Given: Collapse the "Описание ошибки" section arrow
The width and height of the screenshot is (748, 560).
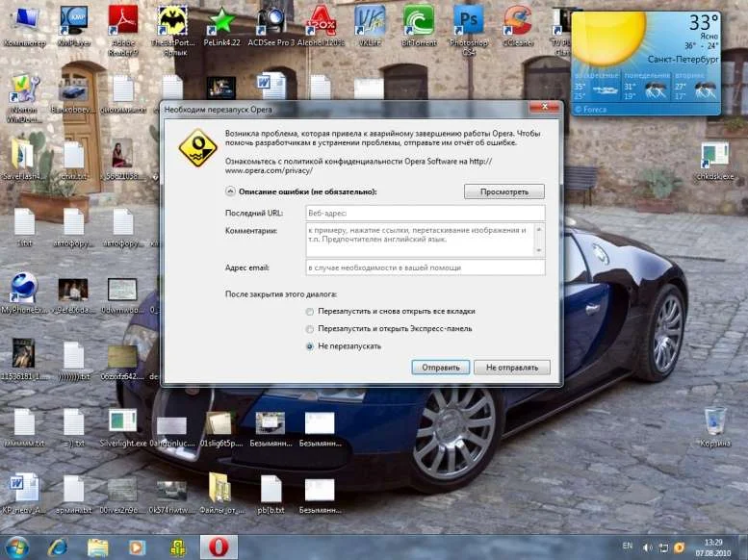Looking at the screenshot, I should pyautogui.click(x=230, y=192).
